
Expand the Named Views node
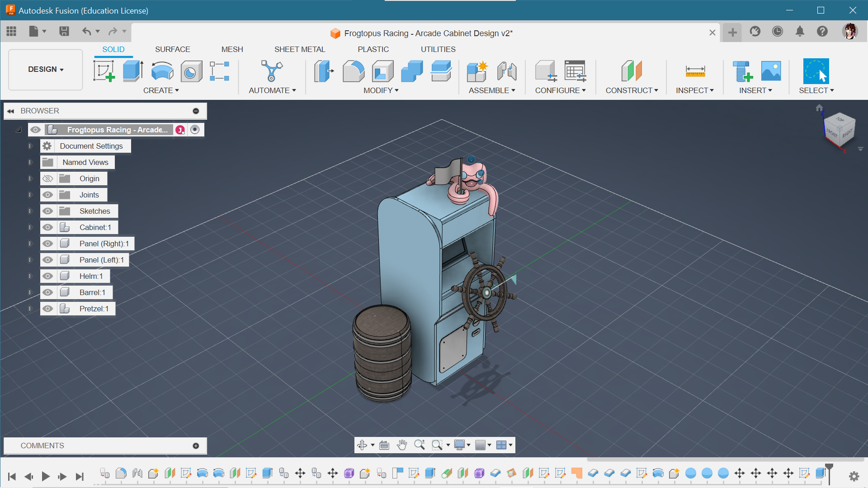[x=30, y=162]
